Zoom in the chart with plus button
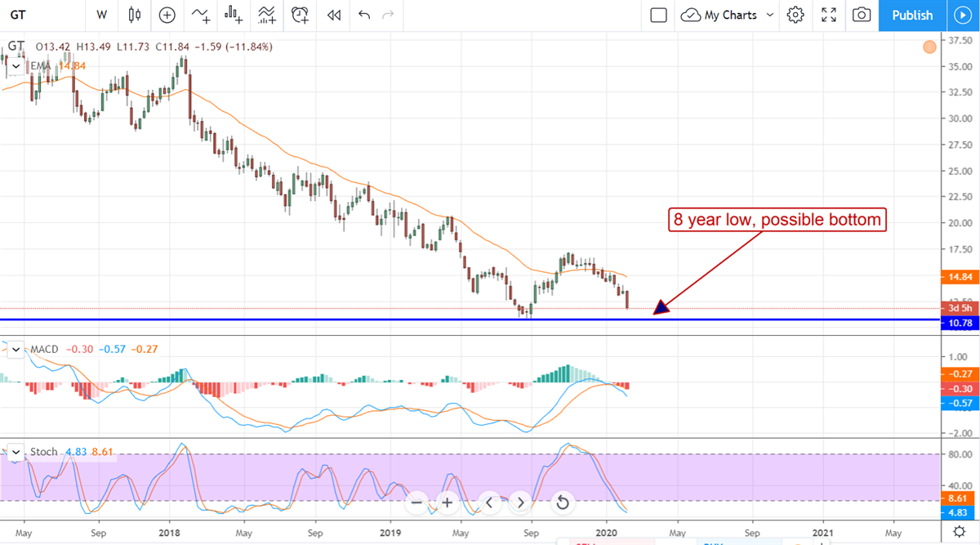Image resolution: width=980 pixels, height=545 pixels. 448,502
